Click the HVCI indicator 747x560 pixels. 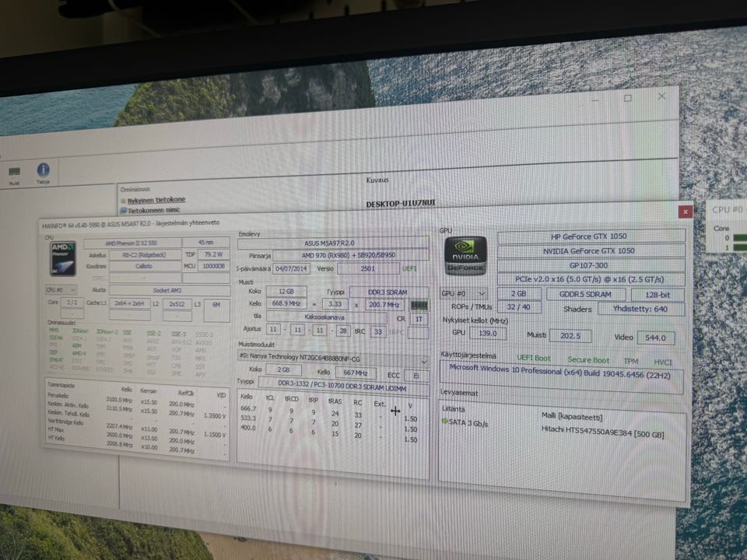click(x=663, y=362)
